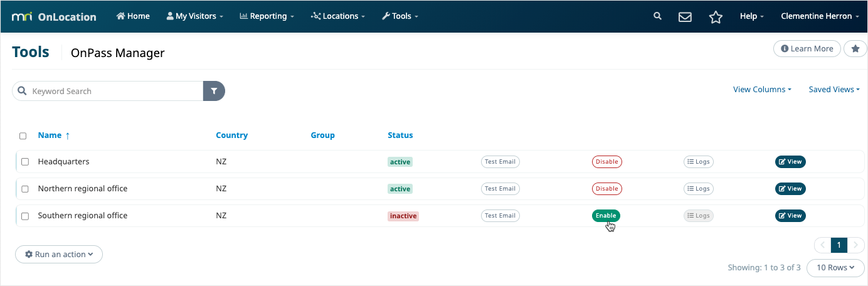The height and width of the screenshot is (286, 868).
Task: Click the filter funnel icon button
Action: point(214,91)
